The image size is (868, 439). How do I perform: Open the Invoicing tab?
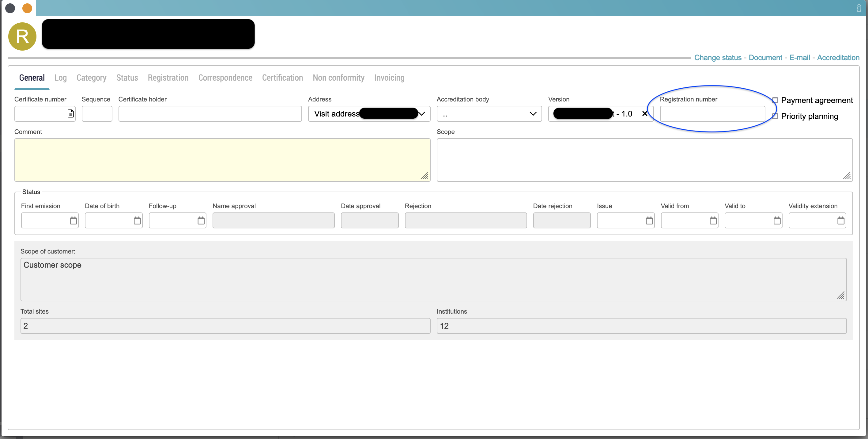pos(389,78)
